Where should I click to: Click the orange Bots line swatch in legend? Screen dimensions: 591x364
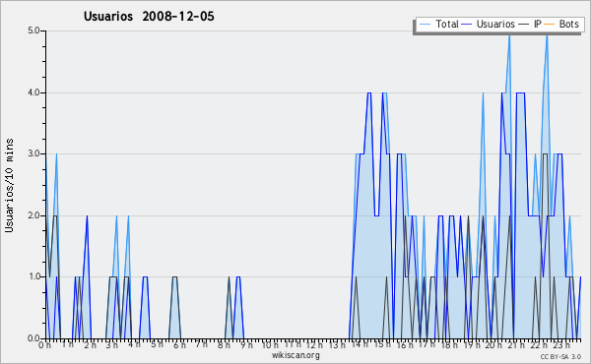pyautogui.click(x=550, y=24)
